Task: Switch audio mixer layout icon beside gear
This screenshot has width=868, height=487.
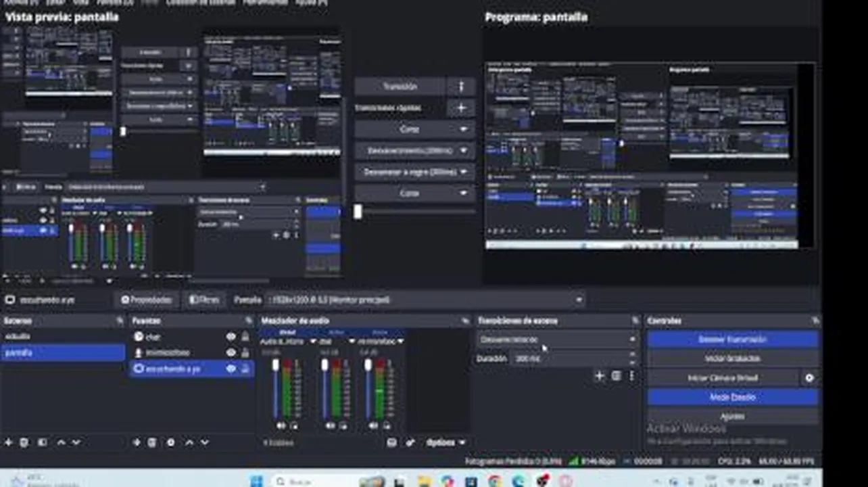Action: click(x=391, y=442)
